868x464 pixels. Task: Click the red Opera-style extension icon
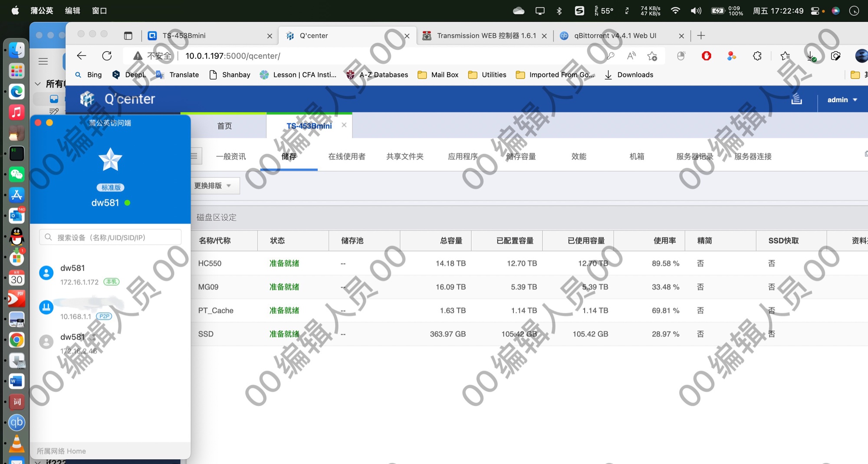707,56
